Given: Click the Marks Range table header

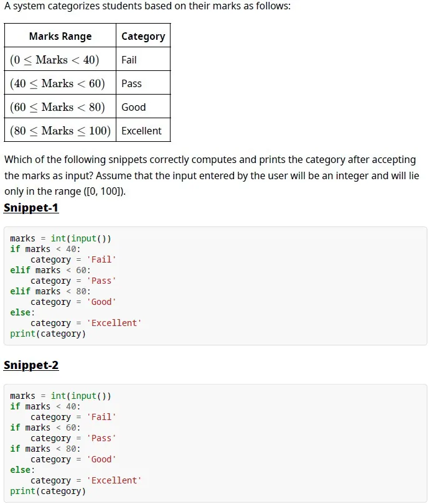Looking at the screenshot, I should pyautogui.click(x=60, y=35).
